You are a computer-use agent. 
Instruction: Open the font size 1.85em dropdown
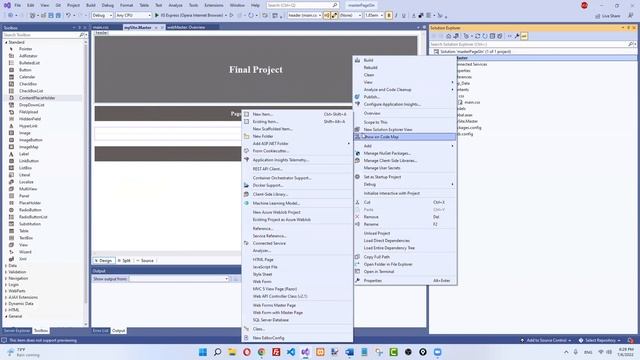(x=374, y=15)
